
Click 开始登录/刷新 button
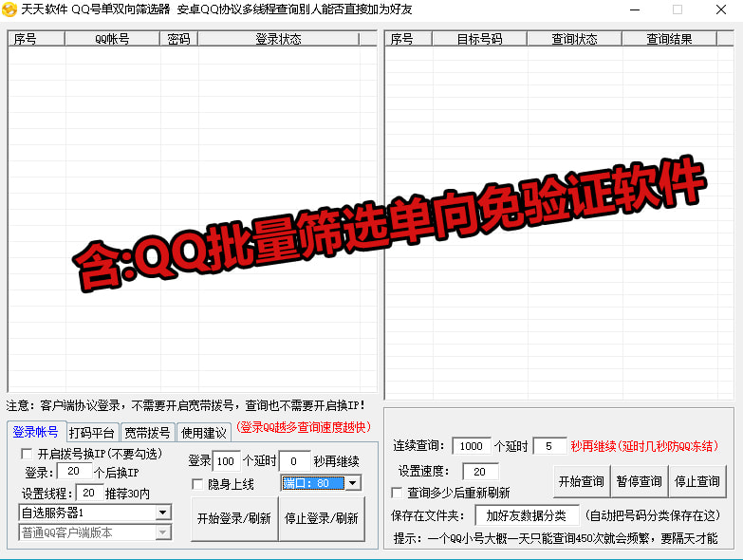click(x=234, y=518)
